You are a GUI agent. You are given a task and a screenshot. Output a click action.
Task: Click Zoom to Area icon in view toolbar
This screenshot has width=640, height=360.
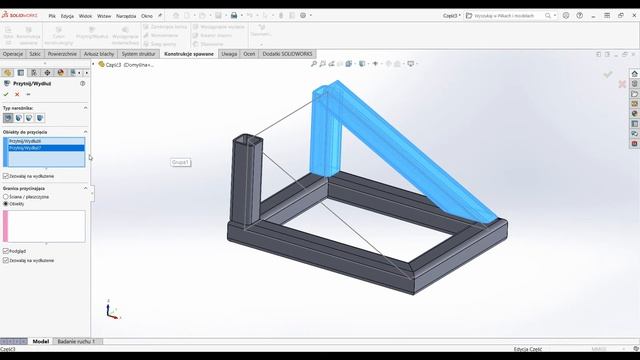point(322,64)
